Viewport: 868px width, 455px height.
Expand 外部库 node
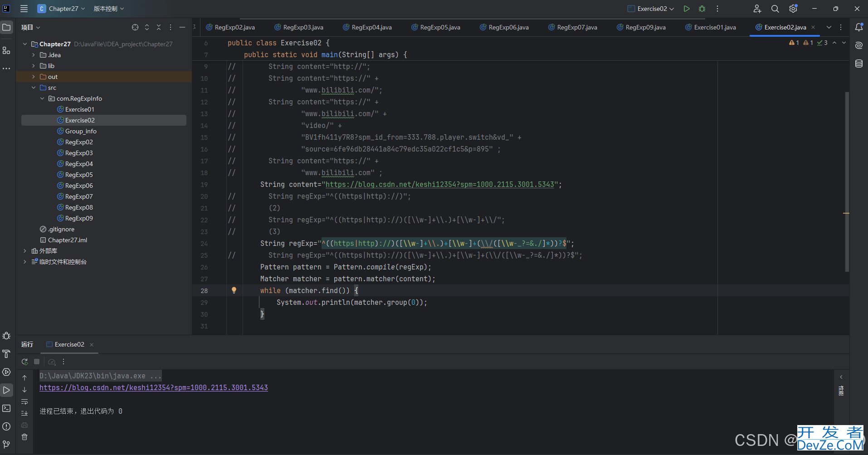[x=25, y=251]
